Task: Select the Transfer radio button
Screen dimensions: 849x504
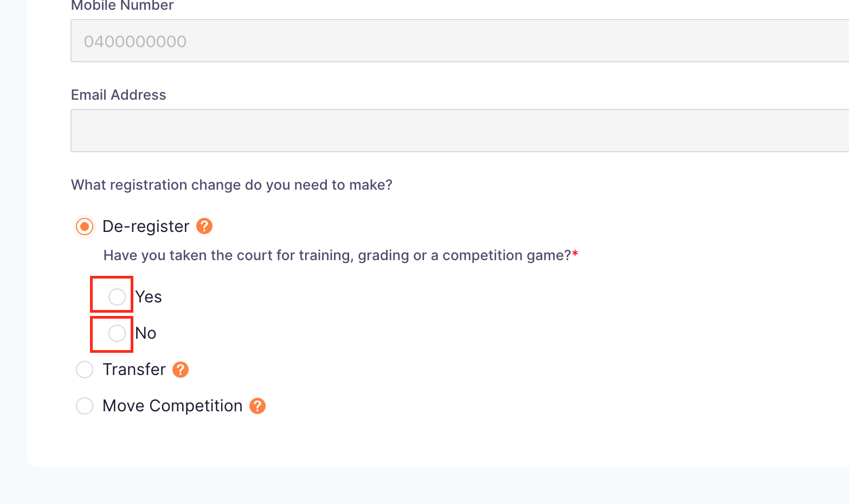Action: point(85,370)
